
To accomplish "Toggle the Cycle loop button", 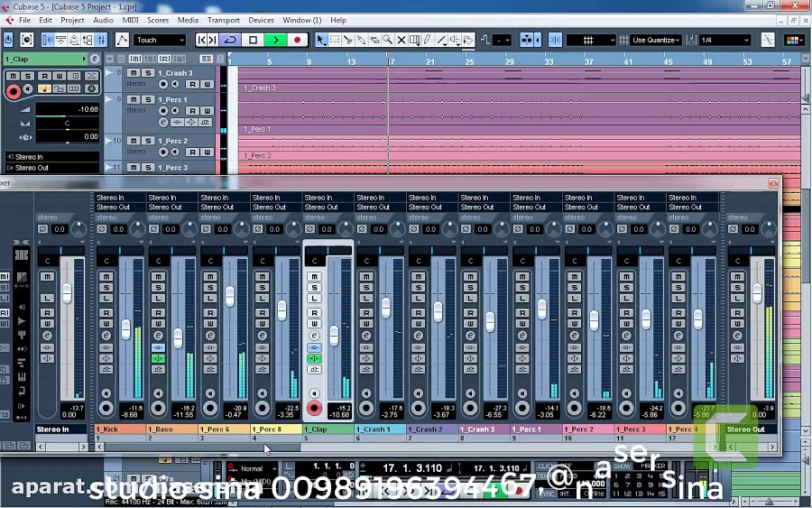I will [x=230, y=40].
